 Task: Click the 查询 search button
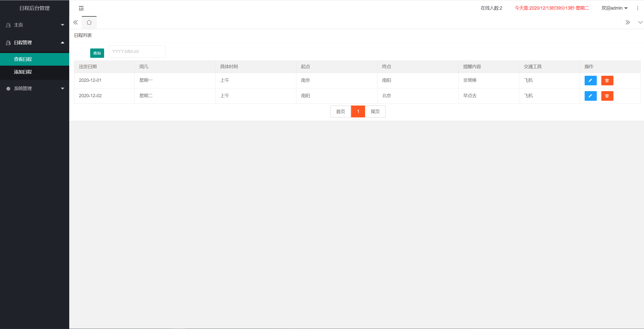point(97,53)
